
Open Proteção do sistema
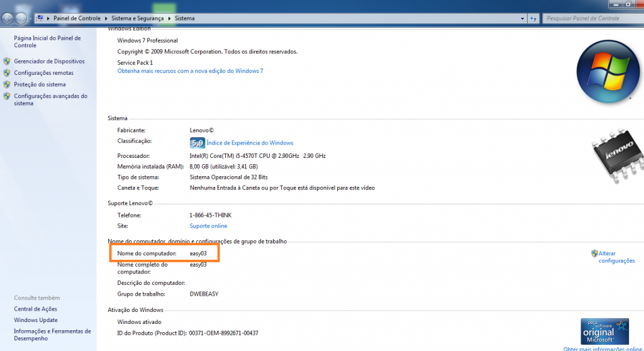coord(40,84)
